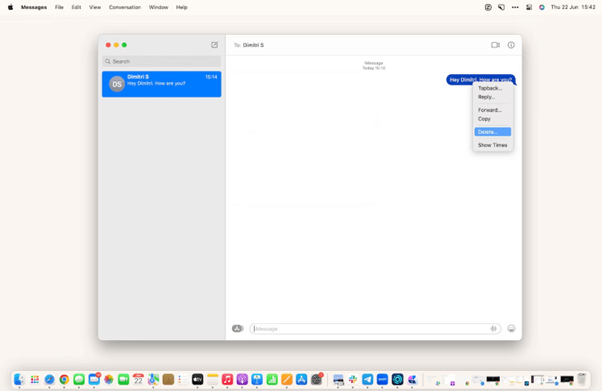Open the Help menu
Screen dimensions: 602x391
coord(182,7)
